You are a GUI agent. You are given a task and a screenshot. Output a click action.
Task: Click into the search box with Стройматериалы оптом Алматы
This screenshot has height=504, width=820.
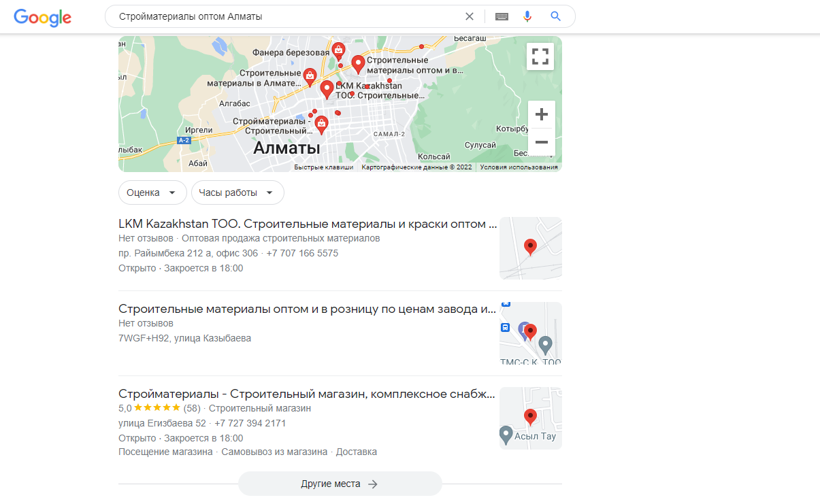click(286, 16)
